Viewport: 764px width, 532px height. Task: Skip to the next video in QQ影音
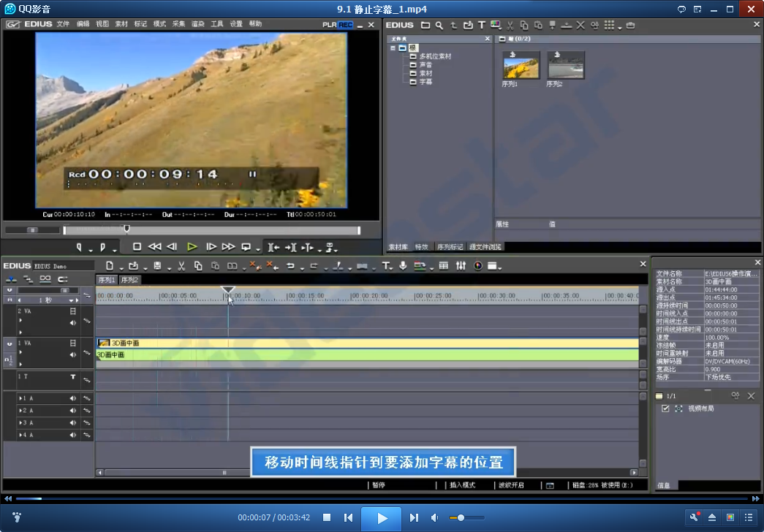coord(414,518)
